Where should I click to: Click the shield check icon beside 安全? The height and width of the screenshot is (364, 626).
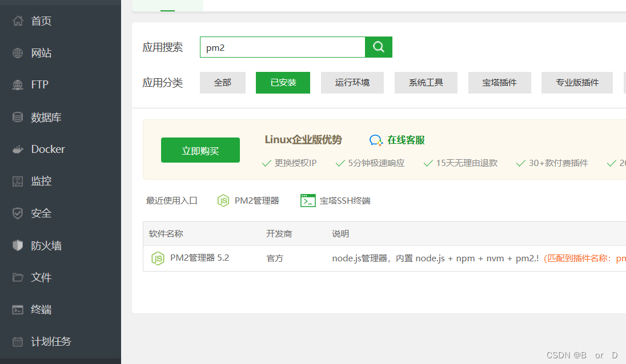point(18,213)
